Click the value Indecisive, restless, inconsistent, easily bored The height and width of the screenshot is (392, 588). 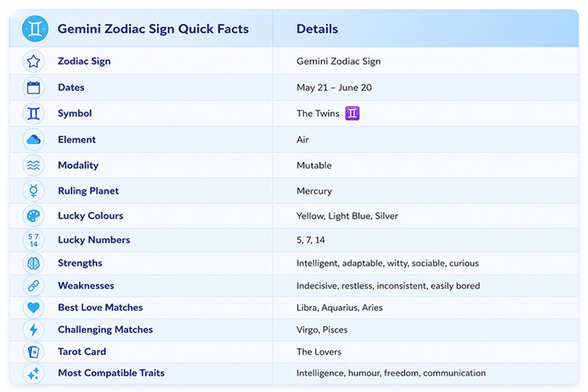click(388, 286)
